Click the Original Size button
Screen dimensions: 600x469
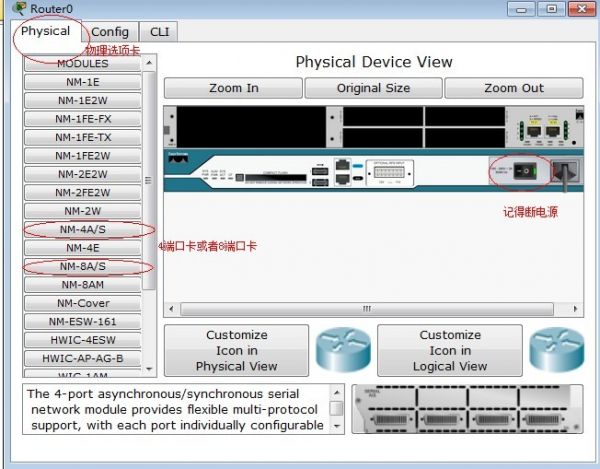click(x=373, y=88)
